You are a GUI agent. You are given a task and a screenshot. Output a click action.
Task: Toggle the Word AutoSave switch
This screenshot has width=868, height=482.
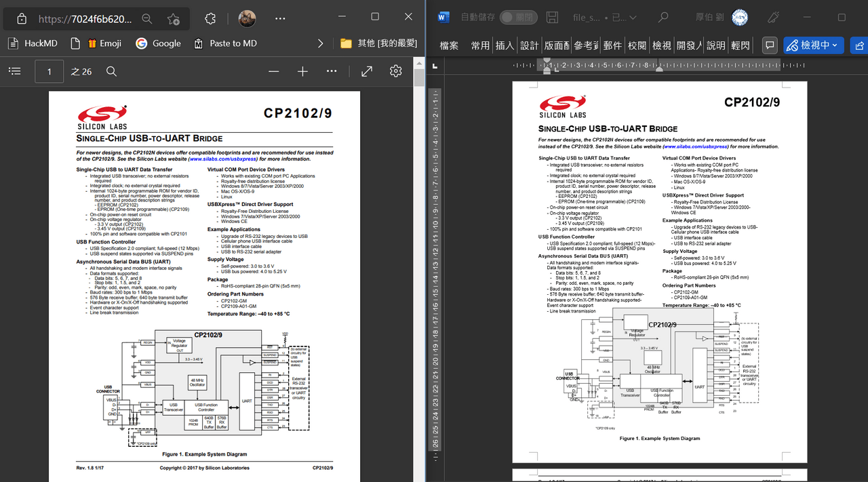click(x=518, y=18)
